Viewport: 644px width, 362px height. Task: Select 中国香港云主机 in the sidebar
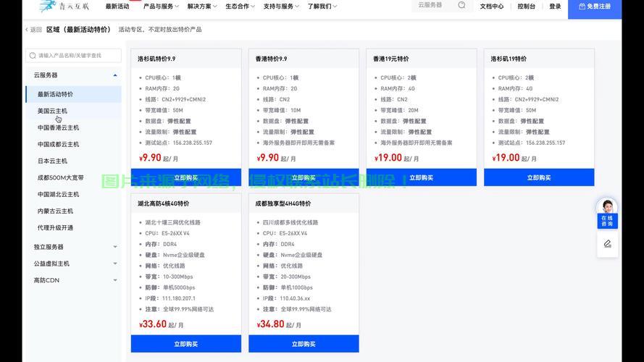(59, 127)
